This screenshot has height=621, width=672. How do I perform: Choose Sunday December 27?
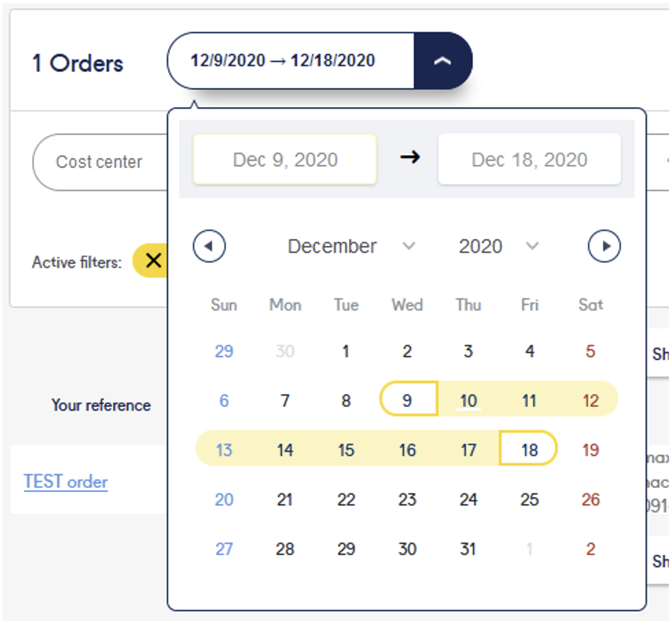[x=224, y=549]
